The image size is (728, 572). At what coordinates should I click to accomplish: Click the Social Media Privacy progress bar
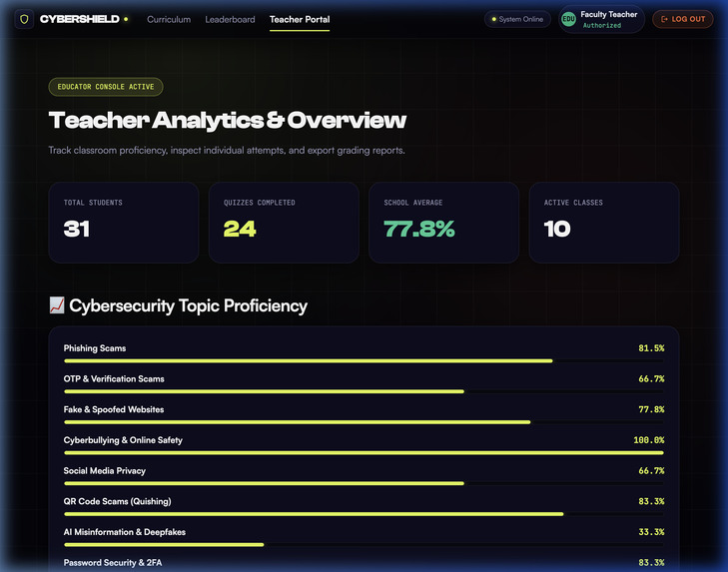pos(364,483)
